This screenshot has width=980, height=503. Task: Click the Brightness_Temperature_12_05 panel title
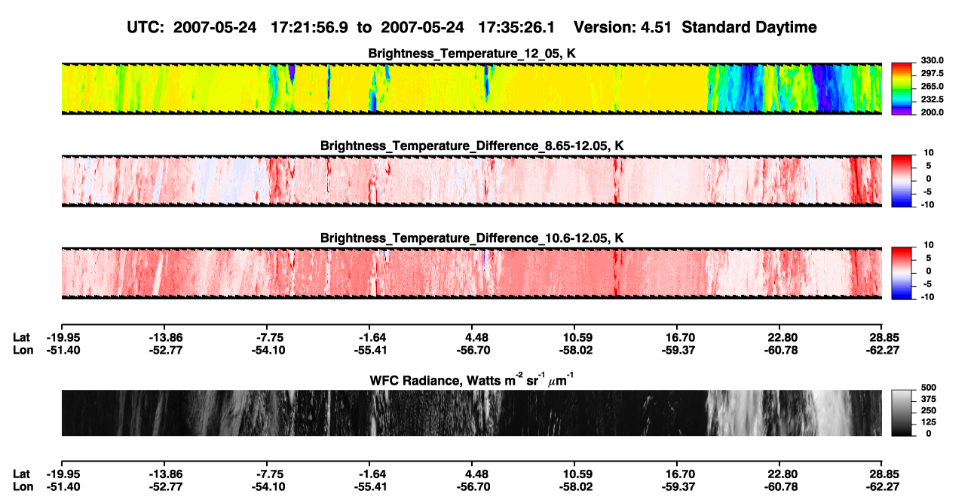(x=472, y=54)
